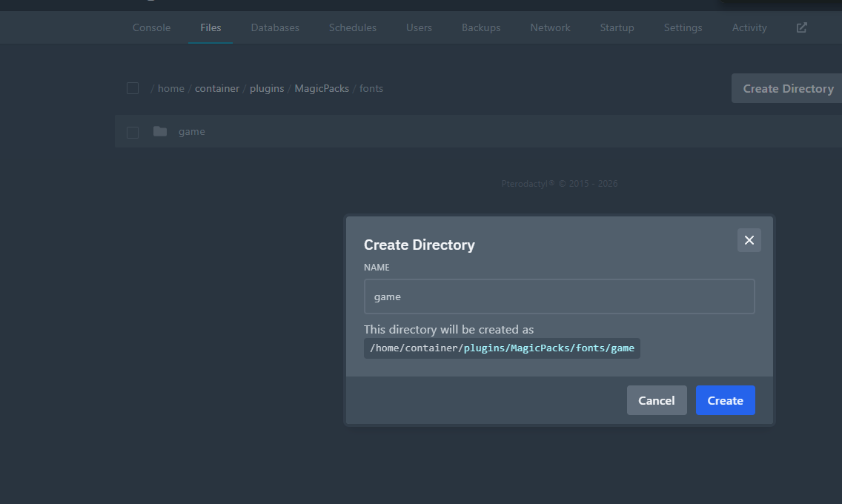This screenshot has width=842, height=504.
Task: Open the Console tab
Action: click(x=151, y=27)
